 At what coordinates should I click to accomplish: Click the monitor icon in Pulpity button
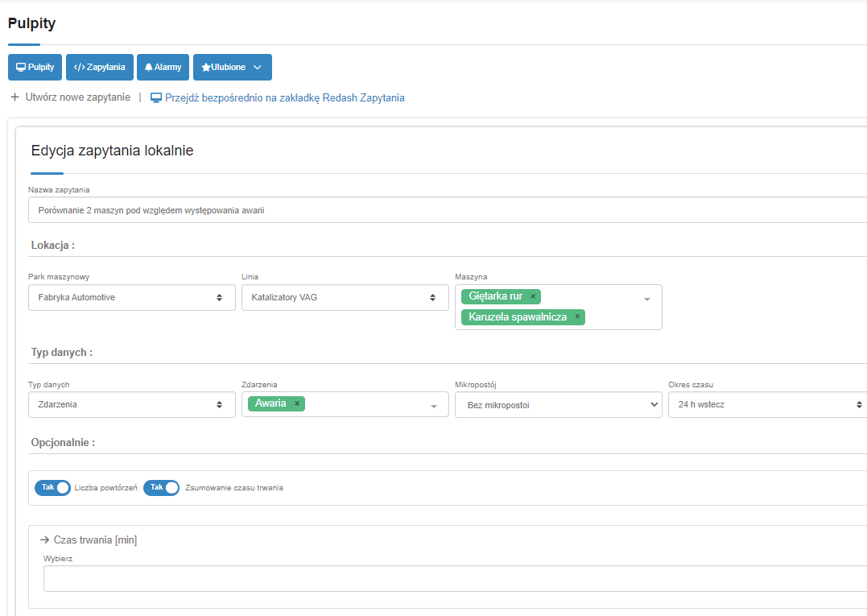[21, 68]
